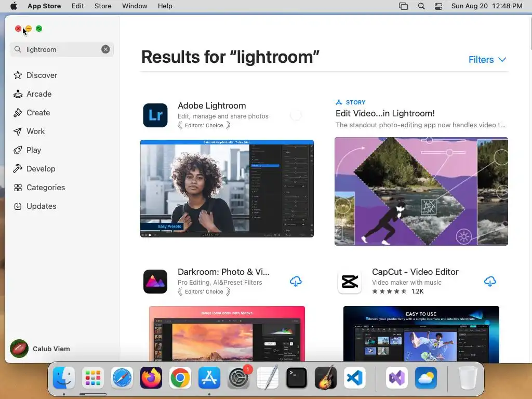Click the Editors' Choice badge under Darkroom
Viewport: 532px width, 399px height.
(204, 292)
